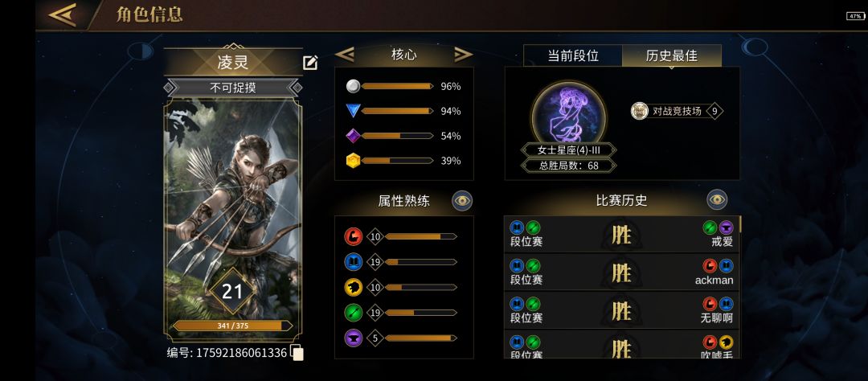Switch to the 历史最佳 tab
This screenshot has width=868, height=381.
pos(671,56)
